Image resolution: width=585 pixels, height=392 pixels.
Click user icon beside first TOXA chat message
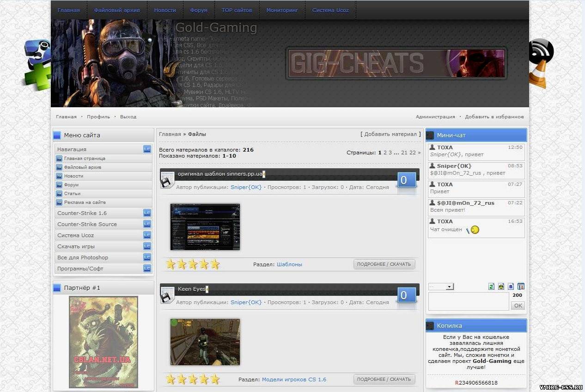click(433, 147)
